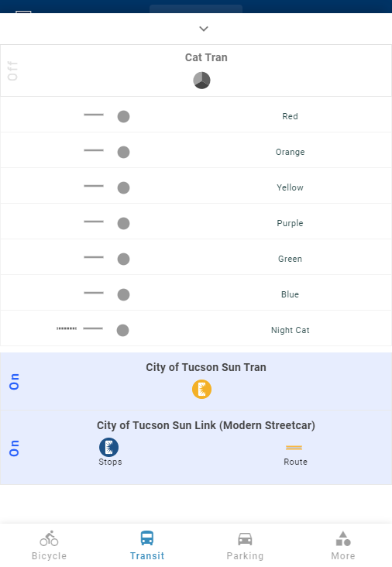Open the Parking car icon
This screenshot has width=392, height=567.
(x=245, y=539)
